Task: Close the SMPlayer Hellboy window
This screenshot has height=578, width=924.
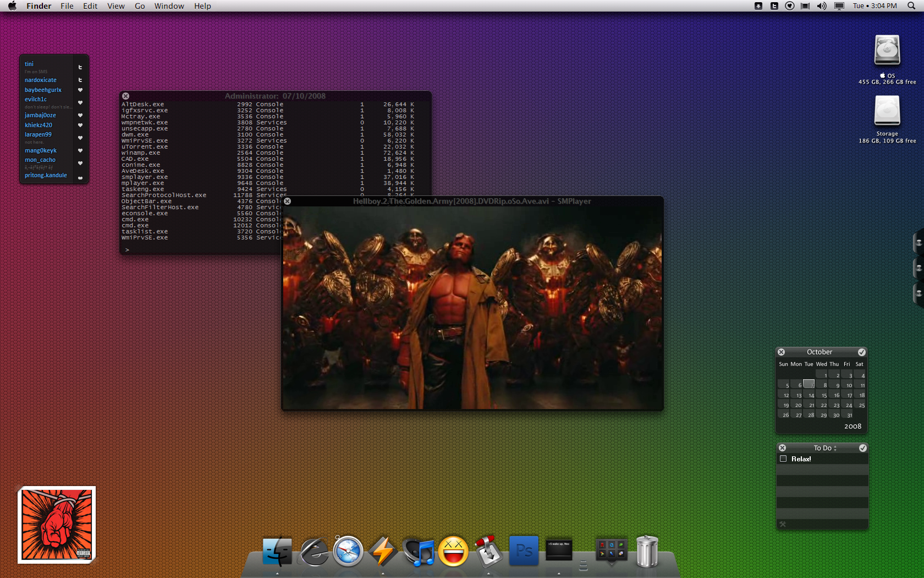Action: [x=288, y=201]
